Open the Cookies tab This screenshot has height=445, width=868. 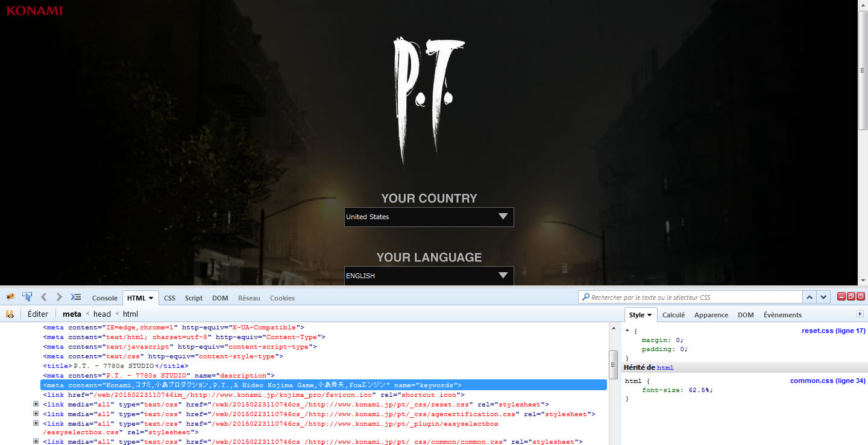point(282,298)
